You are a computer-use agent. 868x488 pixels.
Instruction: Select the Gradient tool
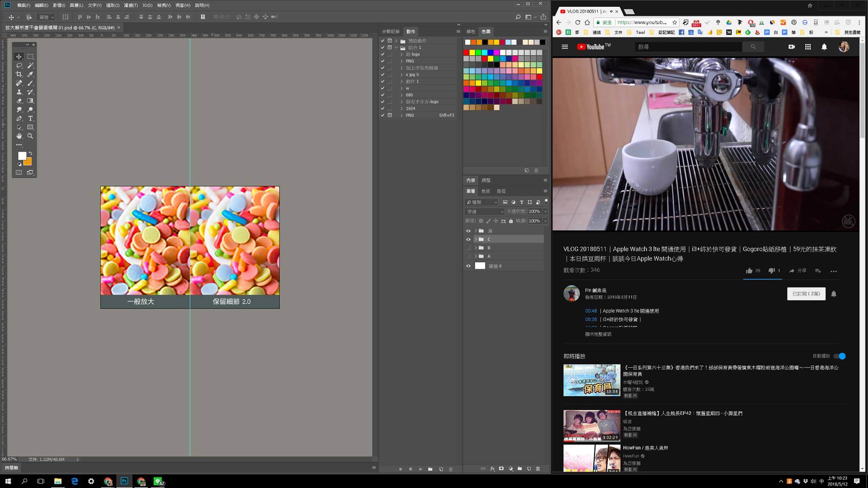(x=31, y=101)
